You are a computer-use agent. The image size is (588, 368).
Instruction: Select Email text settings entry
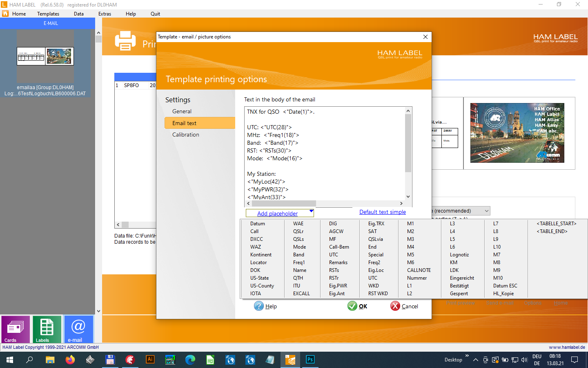coord(200,123)
